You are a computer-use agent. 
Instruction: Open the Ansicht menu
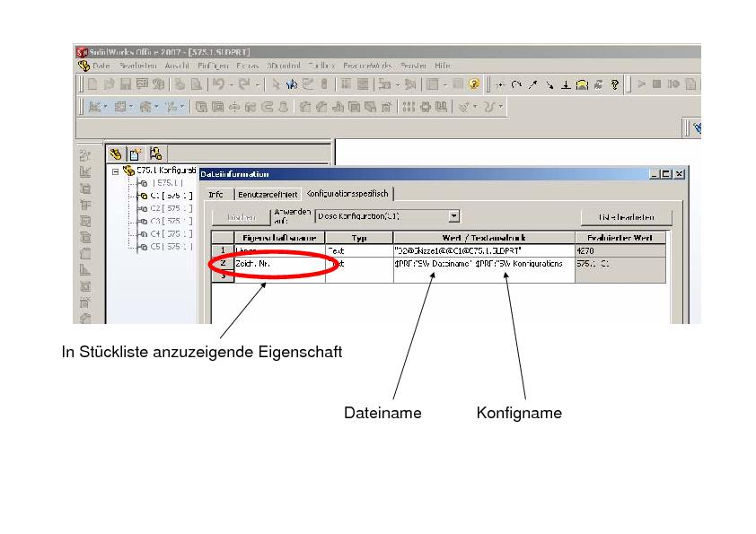177,66
